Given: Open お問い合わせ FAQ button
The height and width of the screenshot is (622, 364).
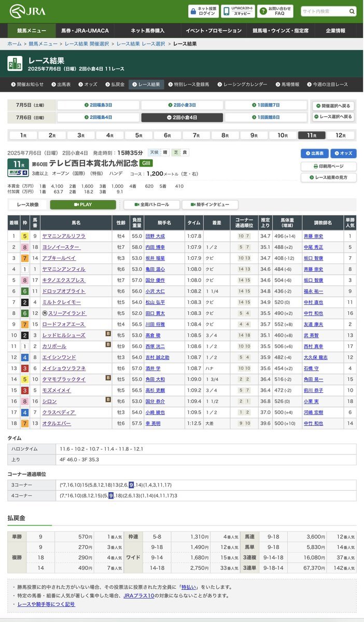Looking at the screenshot, I should coord(275,11).
